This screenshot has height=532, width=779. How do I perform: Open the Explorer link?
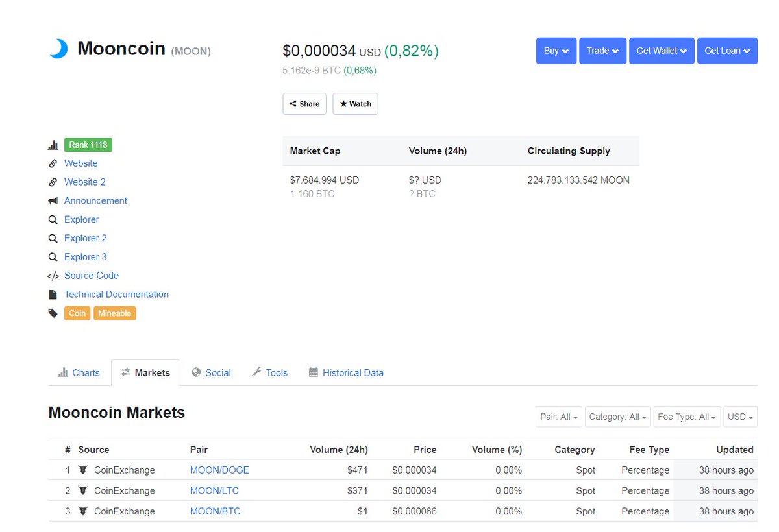82,220
